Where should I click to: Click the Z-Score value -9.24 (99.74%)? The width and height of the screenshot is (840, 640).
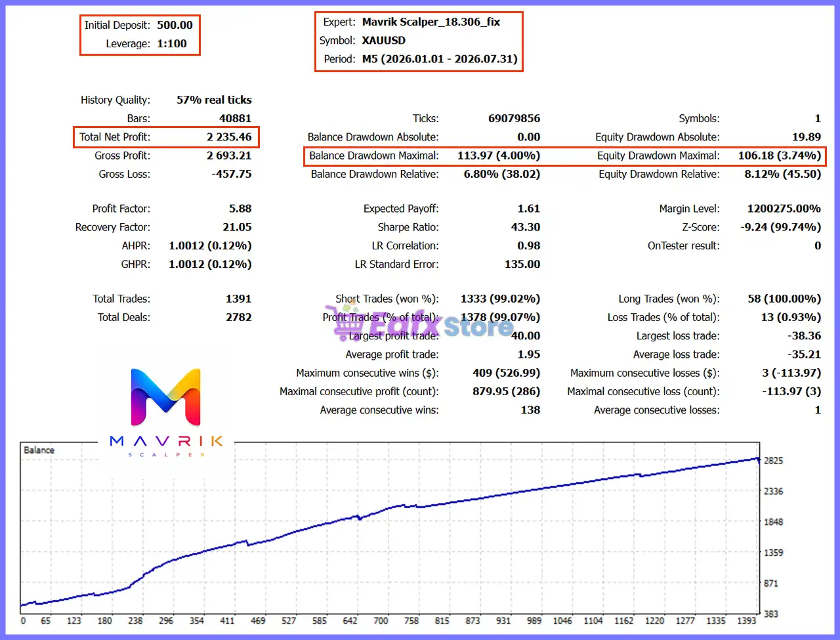(781, 227)
